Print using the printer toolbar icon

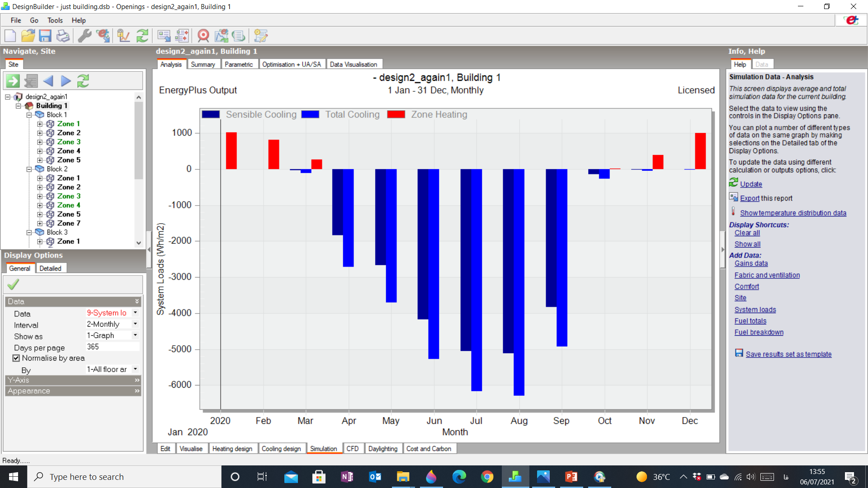click(x=63, y=36)
